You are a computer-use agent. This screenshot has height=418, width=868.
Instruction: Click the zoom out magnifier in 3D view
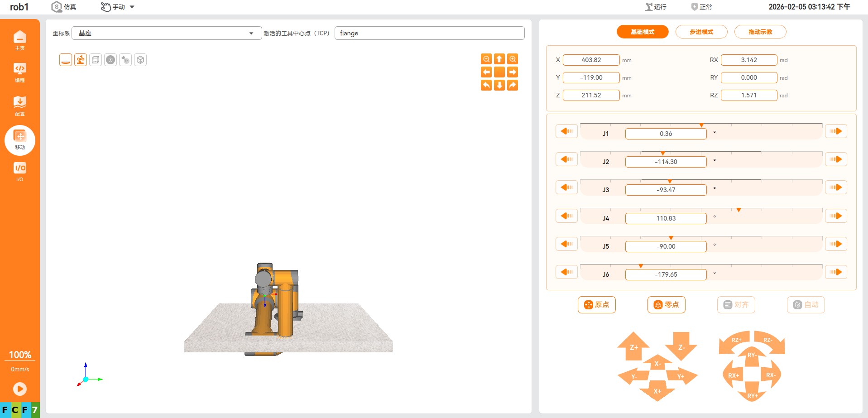(486, 59)
